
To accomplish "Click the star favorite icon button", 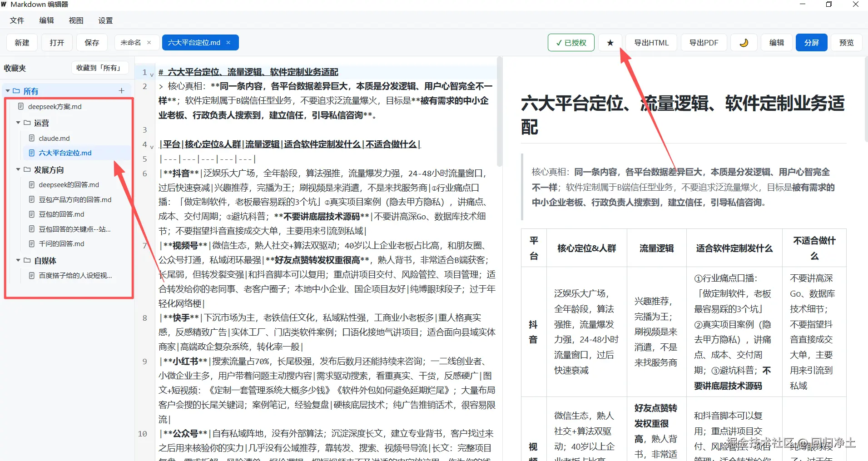I will (x=610, y=43).
